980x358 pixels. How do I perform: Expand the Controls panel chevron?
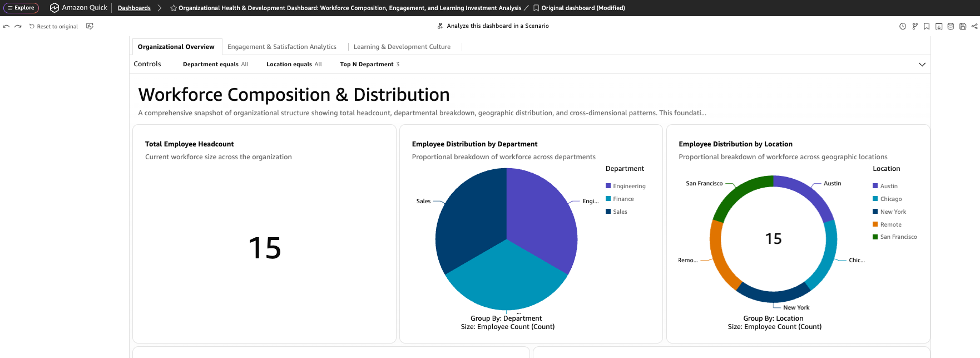pyautogui.click(x=922, y=65)
